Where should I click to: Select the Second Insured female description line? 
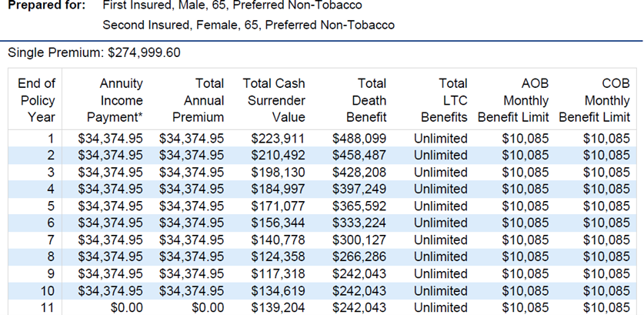click(249, 25)
